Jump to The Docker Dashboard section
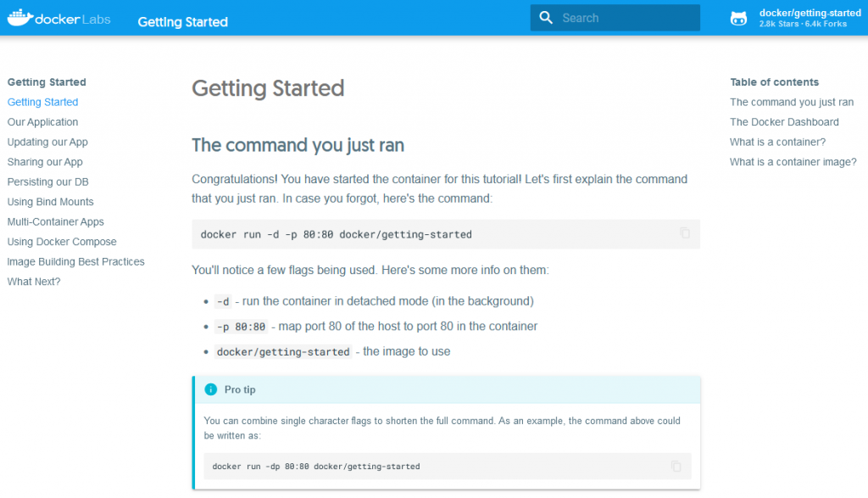Image resolution: width=868 pixels, height=498 pixels. pos(784,122)
